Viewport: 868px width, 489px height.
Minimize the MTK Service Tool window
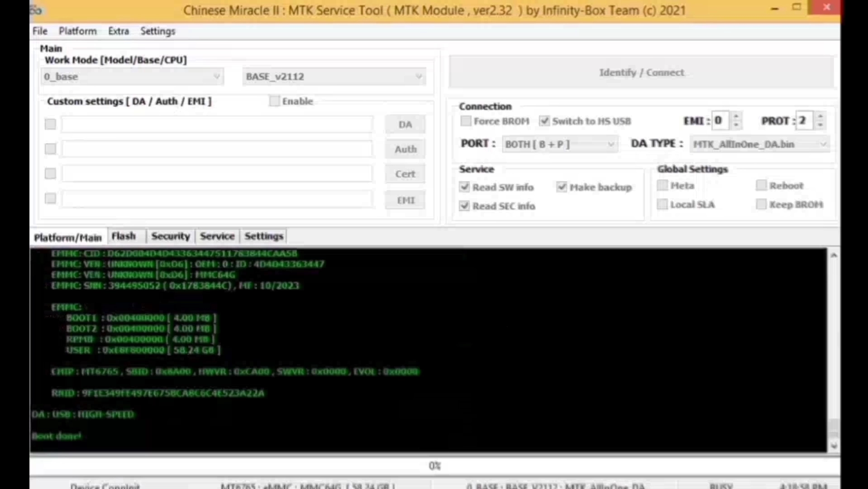pos(774,8)
